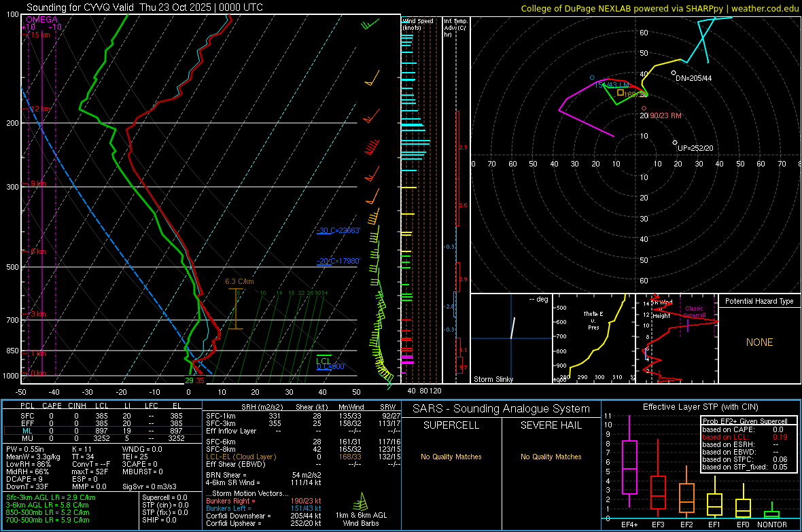Click the 'weather.cod.edu' NEXLAB header credit
This screenshot has width=802, height=532.
(765, 8)
